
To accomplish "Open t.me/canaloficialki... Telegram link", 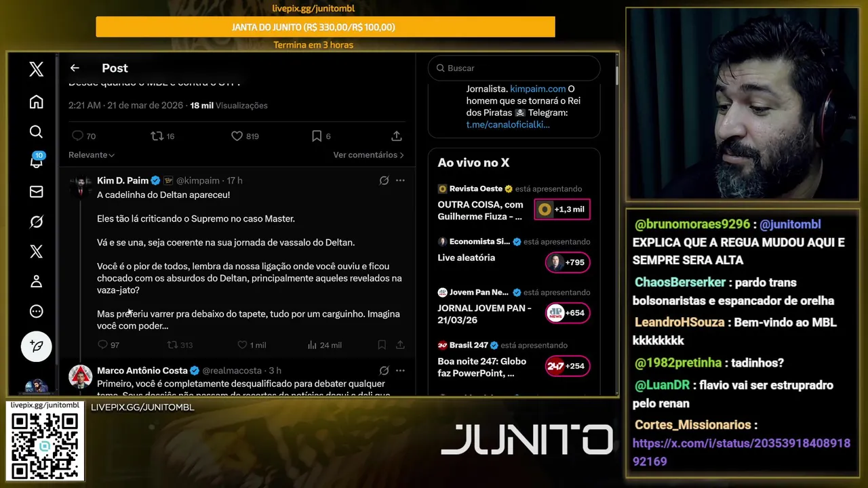I will click(508, 125).
